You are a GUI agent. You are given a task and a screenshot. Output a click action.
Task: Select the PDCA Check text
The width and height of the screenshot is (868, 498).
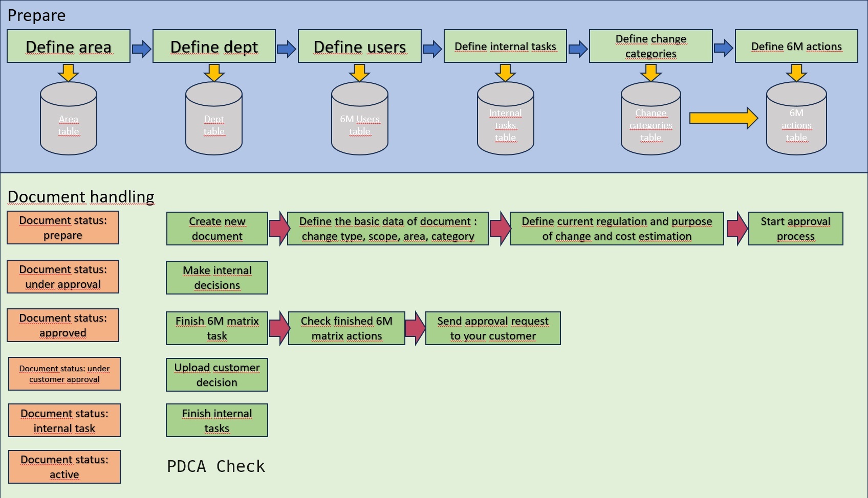(x=216, y=466)
